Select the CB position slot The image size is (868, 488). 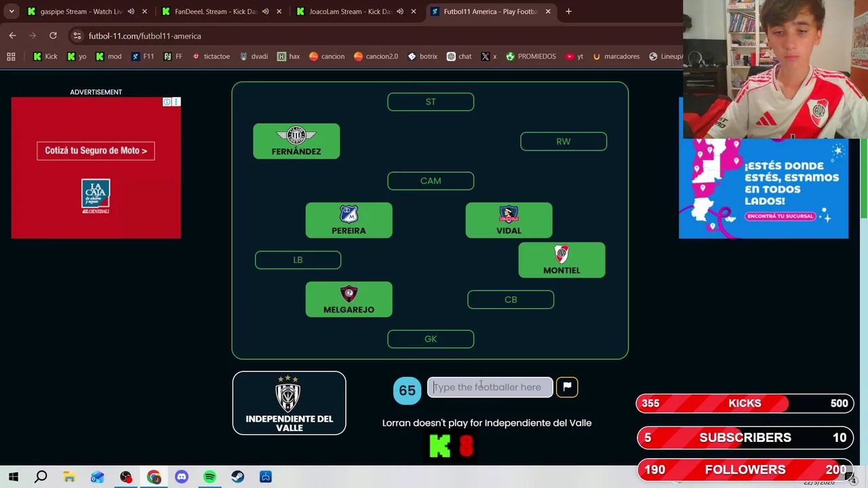point(511,300)
